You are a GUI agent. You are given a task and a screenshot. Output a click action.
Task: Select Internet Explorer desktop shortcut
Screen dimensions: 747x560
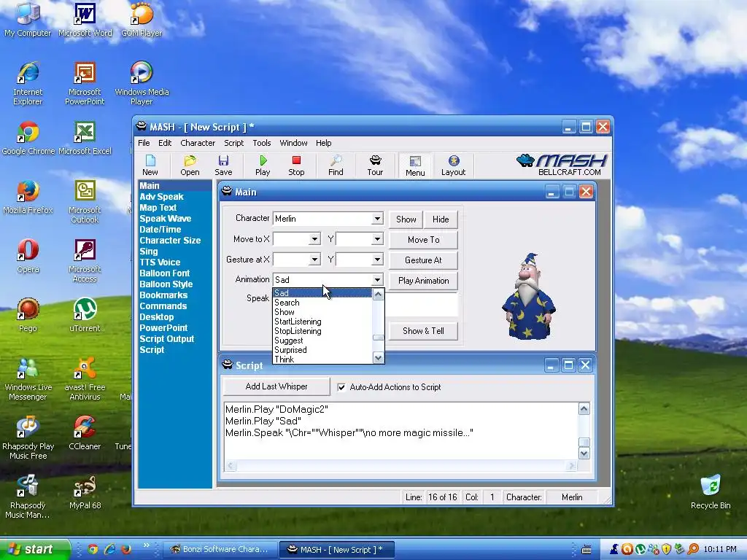pos(28,83)
